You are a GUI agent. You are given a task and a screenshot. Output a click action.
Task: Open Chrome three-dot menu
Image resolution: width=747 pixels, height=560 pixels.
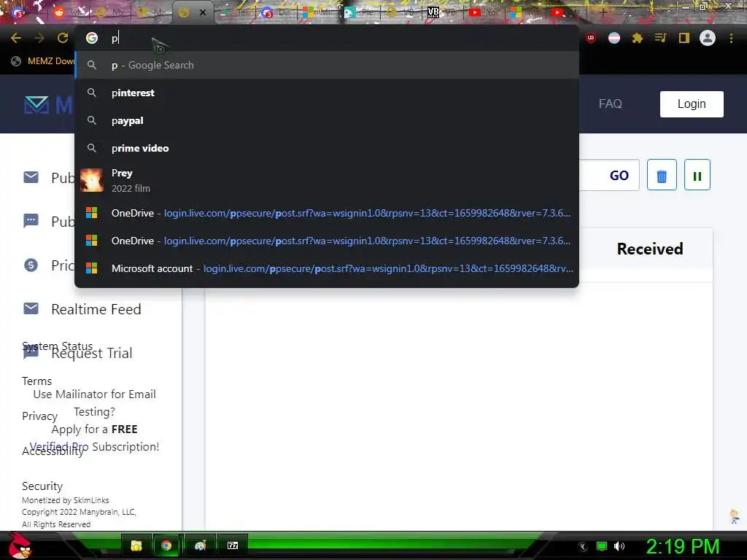pyautogui.click(x=731, y=38)
